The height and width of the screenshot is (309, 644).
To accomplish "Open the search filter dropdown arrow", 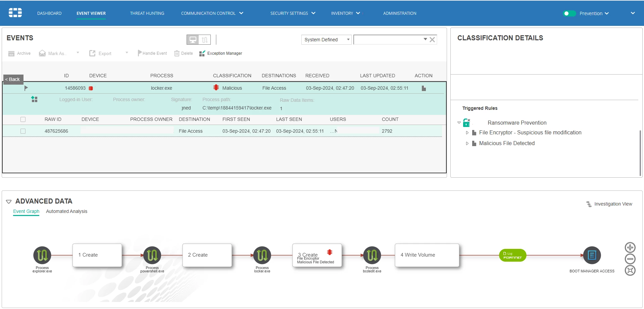I will tap(425, 39).
